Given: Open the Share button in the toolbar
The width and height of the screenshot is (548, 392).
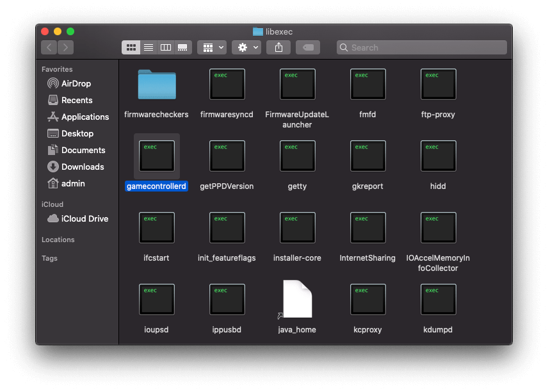Looking at the screenshot, I should point(278,47).
